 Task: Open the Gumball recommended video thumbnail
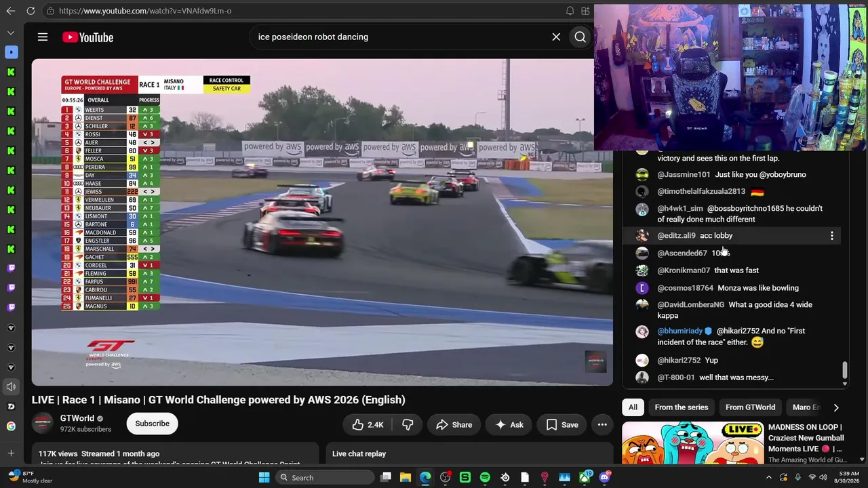coord(692,443)
